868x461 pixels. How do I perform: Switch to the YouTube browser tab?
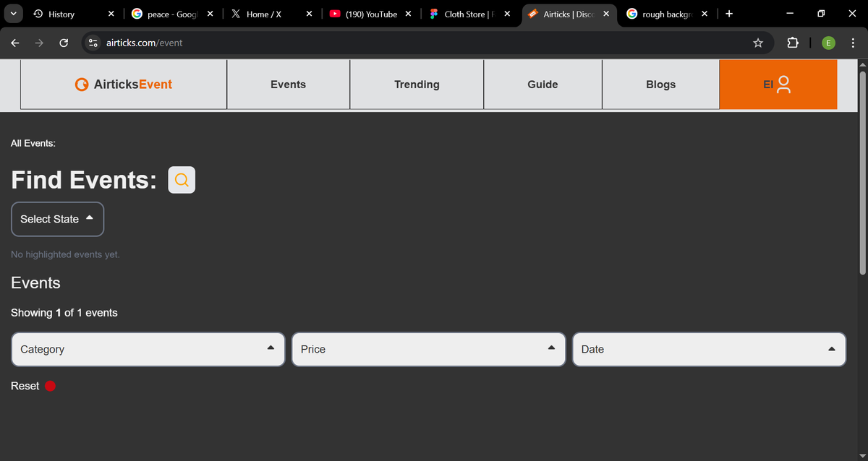367,13
